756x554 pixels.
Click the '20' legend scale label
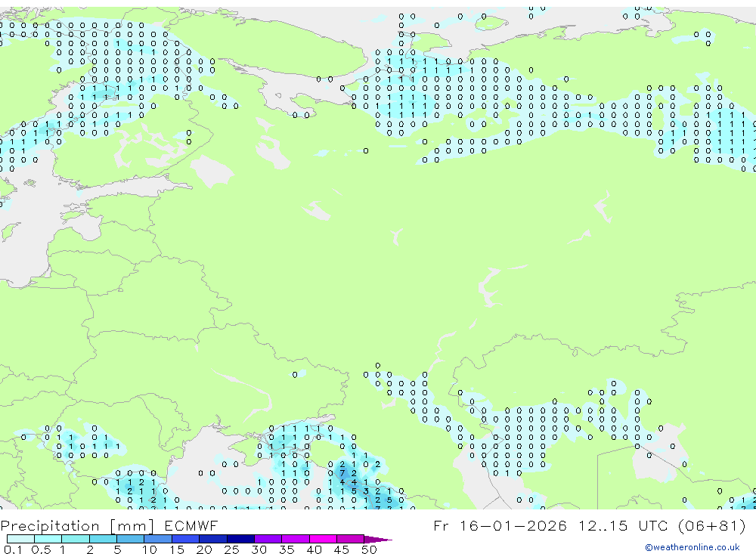pos(204,549)
